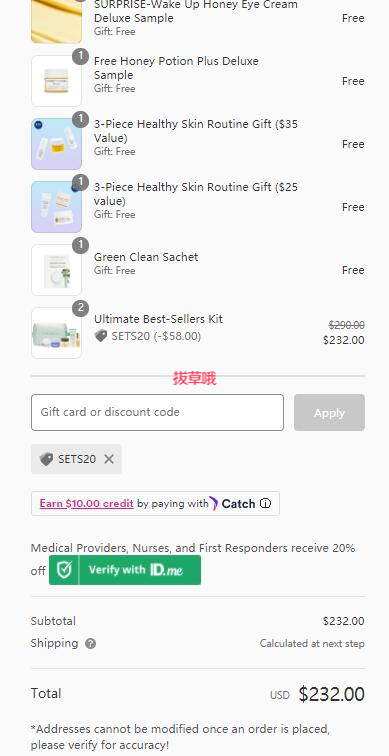Open the Earn $10.00 credit link
The width and height of the screenshot is (389, 756).
pyautogui.click(x=86, y=503)
